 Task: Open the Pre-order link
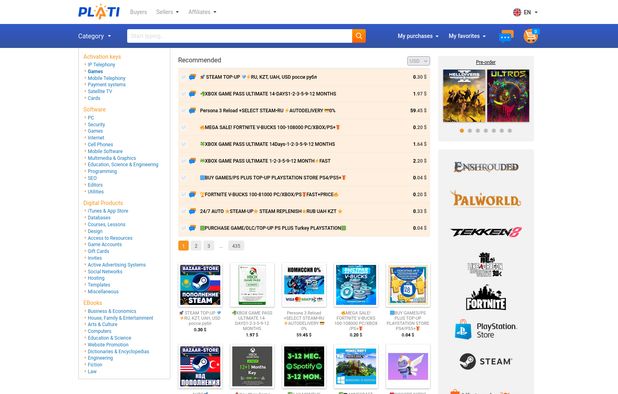(486, 62)
